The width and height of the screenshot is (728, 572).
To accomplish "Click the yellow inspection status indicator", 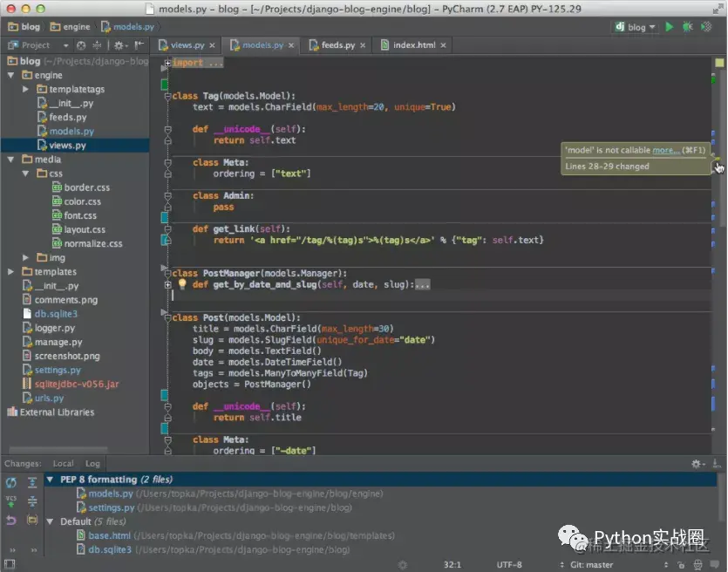I will [x=719, y=63].
